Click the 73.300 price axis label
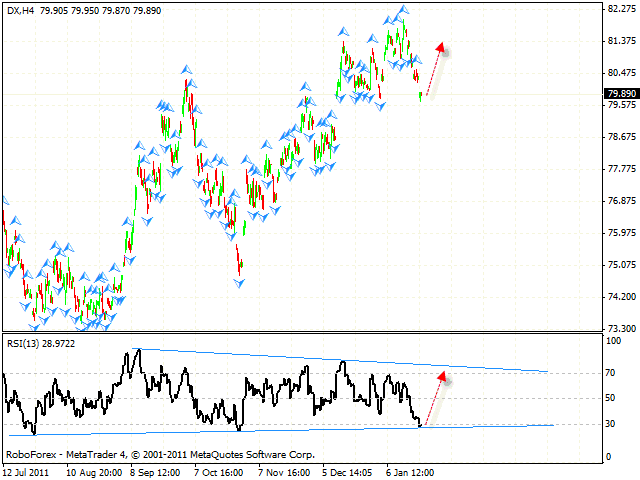Screen dimensions: 640x480 pos(622,328)
